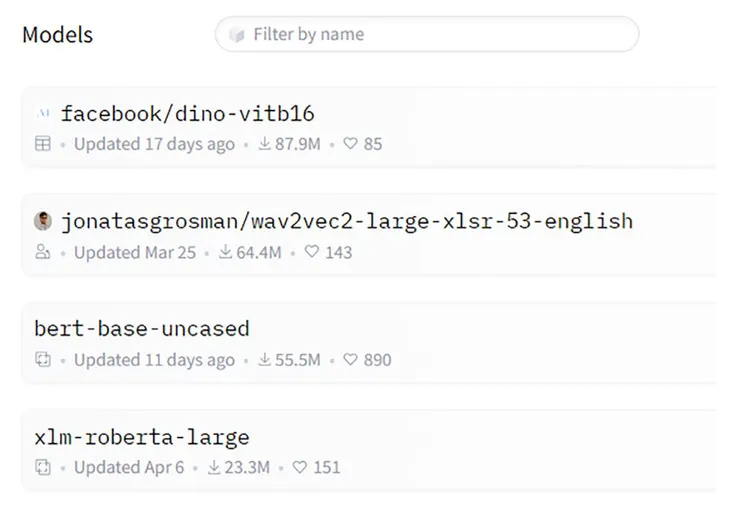
Task: Open the bert-base-uncased model page
Action: 142,329
